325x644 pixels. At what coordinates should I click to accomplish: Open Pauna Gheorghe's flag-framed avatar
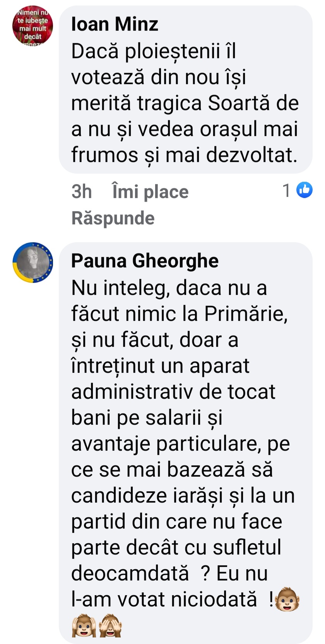[x=33, y=262]
